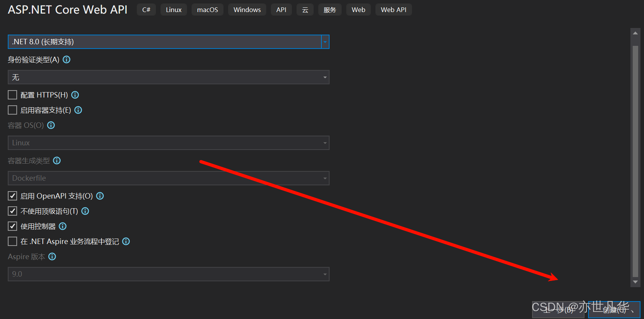The image size is (644, 319).
Task: Click the ASP.NET Core Web API title
Action: tap(68, 10)
